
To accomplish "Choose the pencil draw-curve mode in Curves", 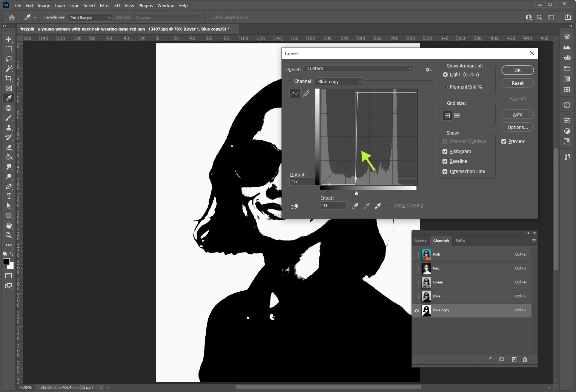I will [306, 93].
